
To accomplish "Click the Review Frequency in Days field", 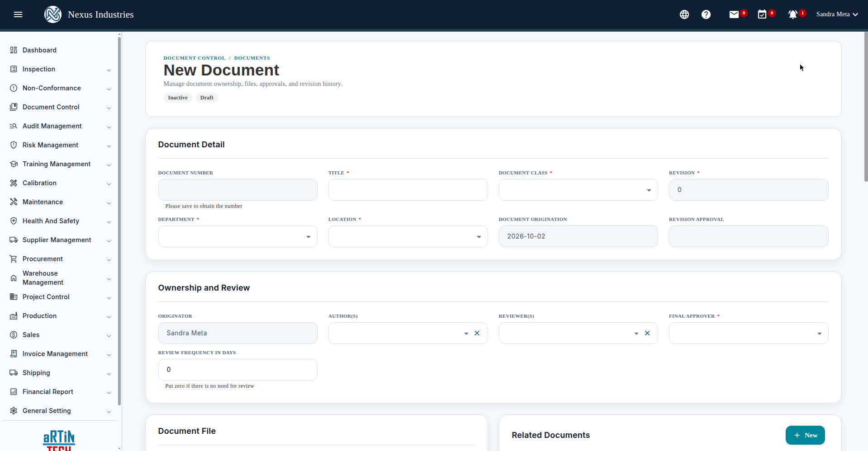I will click(x=237, y=370).
